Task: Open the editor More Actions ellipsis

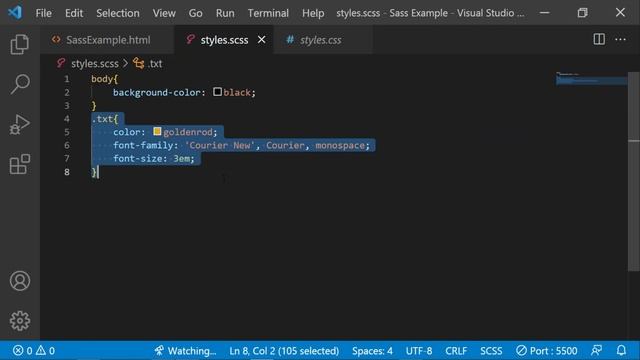Action: point(620,40)
